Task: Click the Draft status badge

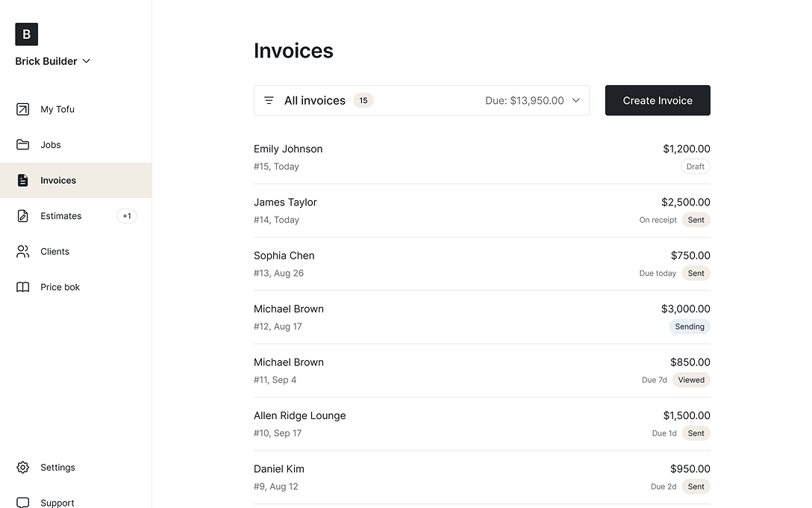Action: [x=696, y=167]
